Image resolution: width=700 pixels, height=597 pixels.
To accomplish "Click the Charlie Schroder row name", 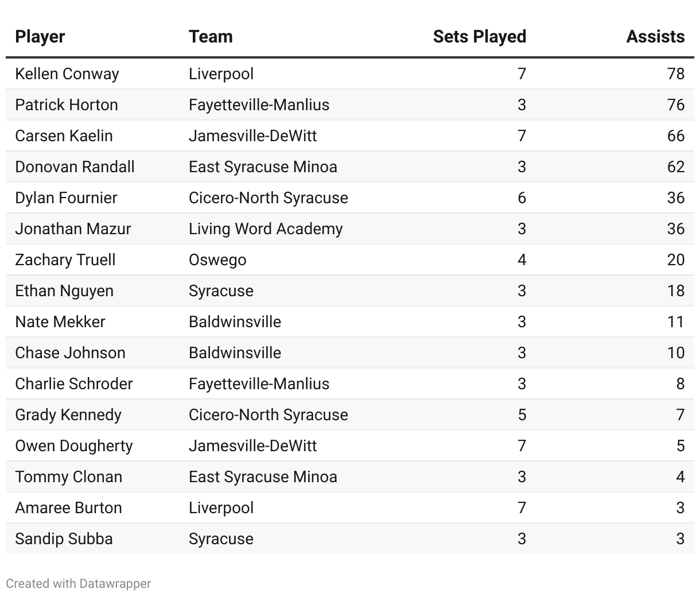I will pyautogui.click(x=74, y=384).
